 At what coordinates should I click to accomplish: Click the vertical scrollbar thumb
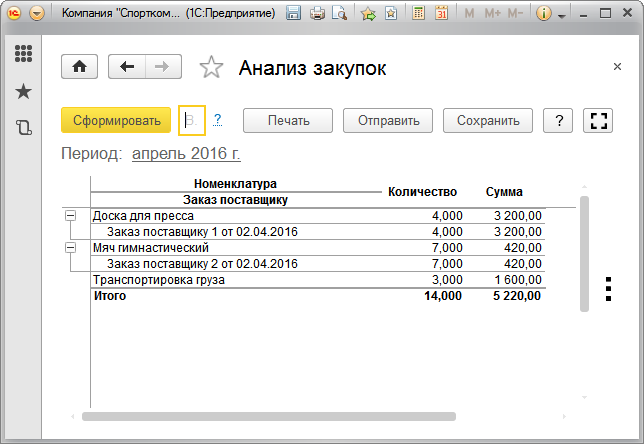click(x=584, y=254)
